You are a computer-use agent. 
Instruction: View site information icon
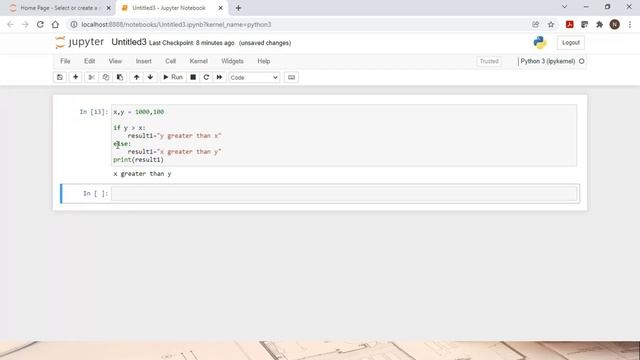[74, 25]
